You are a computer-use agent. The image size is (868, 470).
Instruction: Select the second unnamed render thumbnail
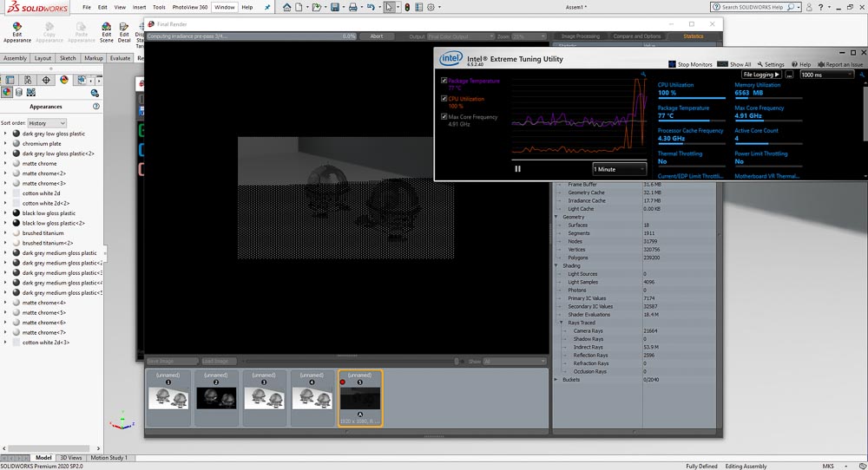pos(215,397)
